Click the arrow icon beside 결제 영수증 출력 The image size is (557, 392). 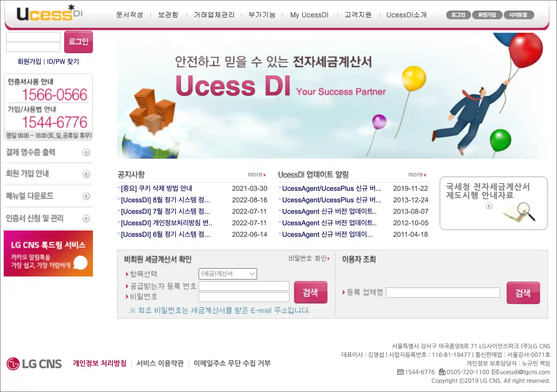tap(86, 152)
